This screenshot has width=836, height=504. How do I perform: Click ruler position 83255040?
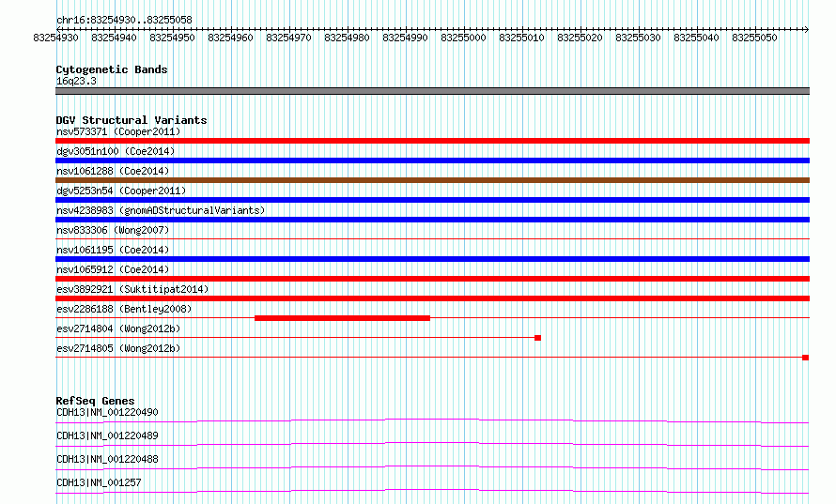click(696, 38)
